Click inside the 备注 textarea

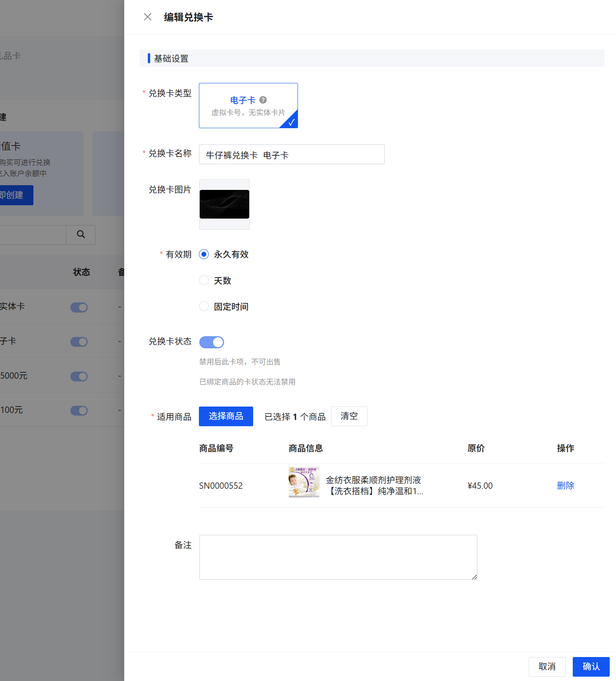point(338,557)
